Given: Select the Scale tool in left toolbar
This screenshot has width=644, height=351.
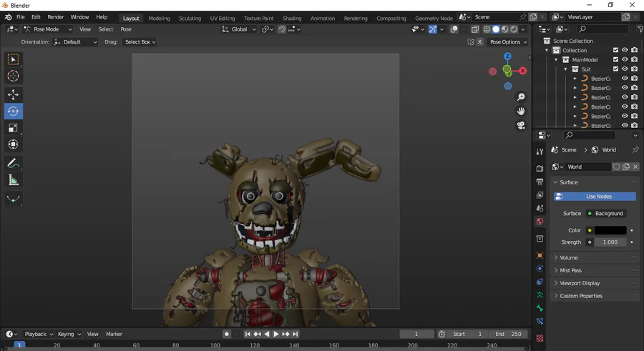Looking at the screenshot, I should pos(13,128).
